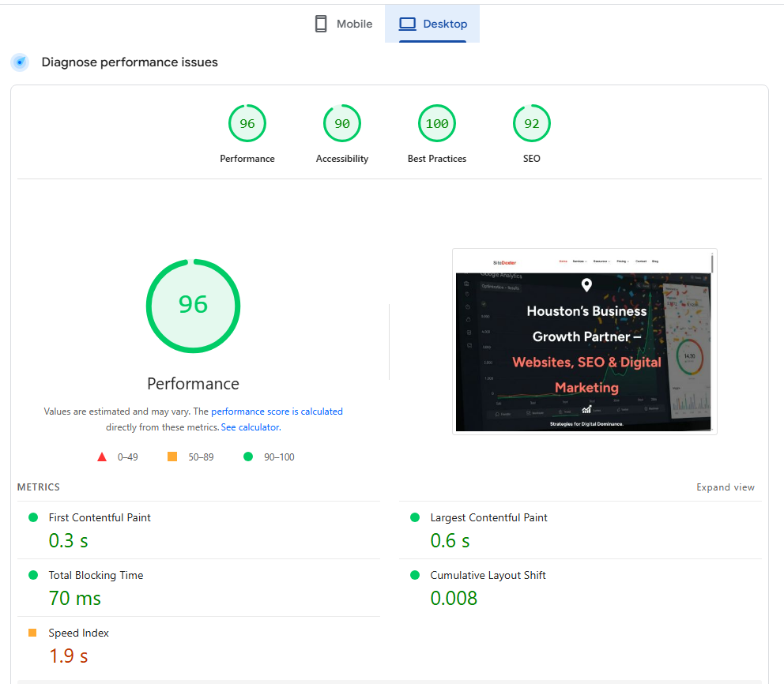This screenshot has height=684, width=784.
Task: Click the green dot beside Total Blocking Time
Action: tap(33, 575)
